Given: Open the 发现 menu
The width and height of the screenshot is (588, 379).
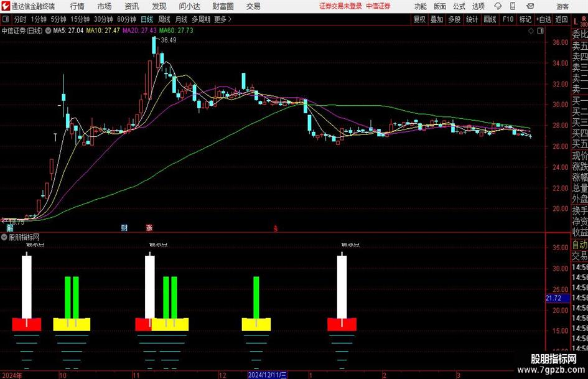Looking at the screenshot, I should coord(159,6).
